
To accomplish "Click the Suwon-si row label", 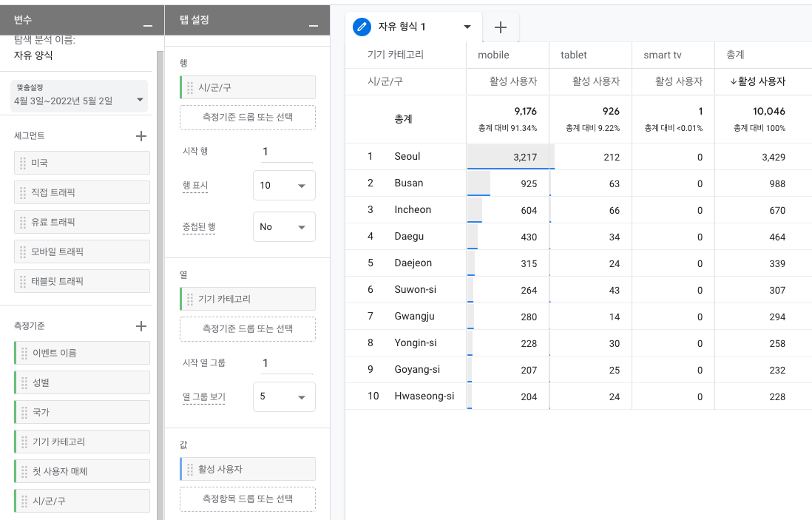I will point(416,289).
